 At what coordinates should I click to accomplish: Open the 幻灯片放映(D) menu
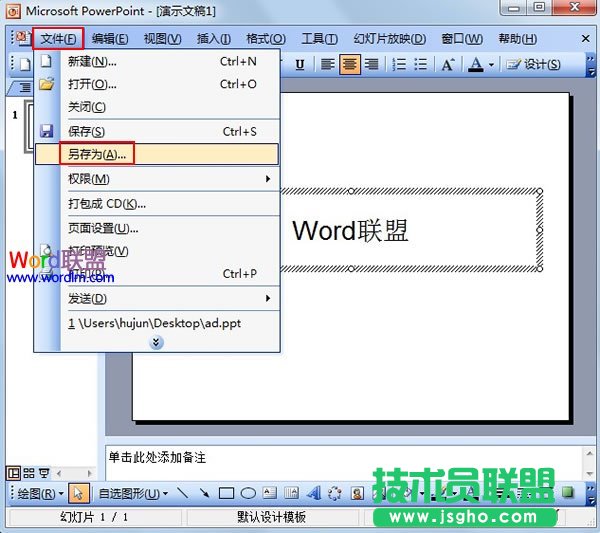click(390, 39)
